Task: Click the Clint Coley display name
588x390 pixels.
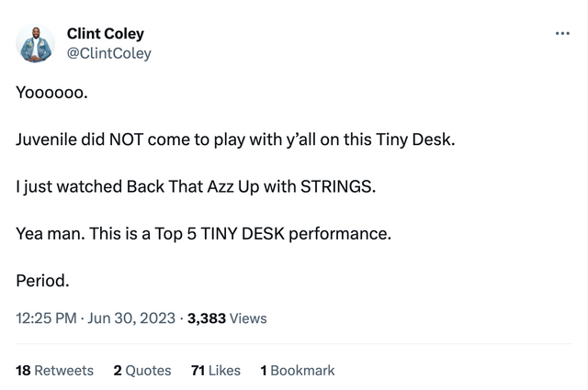Action: tap(105, 34)
